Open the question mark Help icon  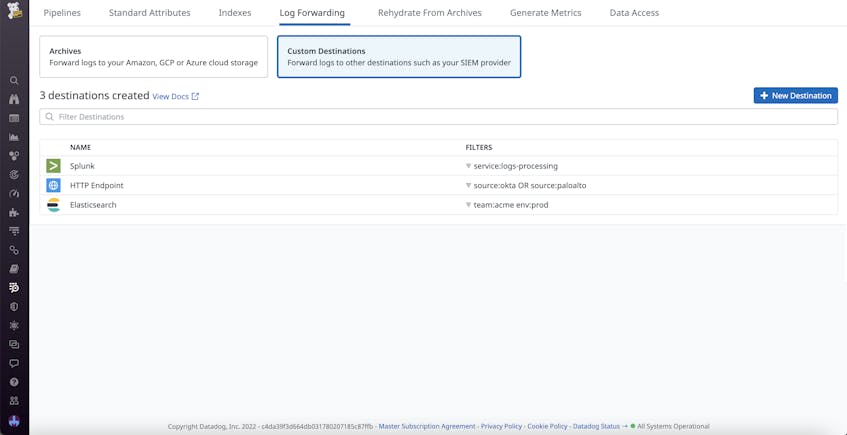pyautogui.click(x=14, y=382)
